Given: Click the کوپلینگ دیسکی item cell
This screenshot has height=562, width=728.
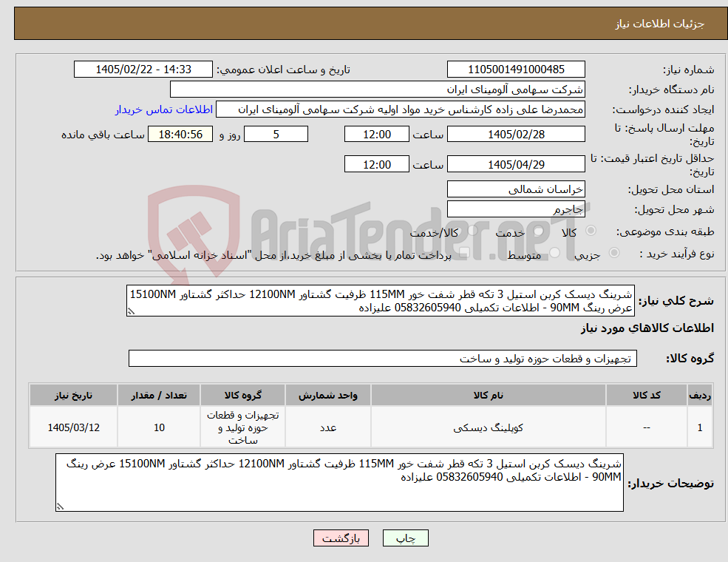Looking at the screenshot, I should 489,427.
